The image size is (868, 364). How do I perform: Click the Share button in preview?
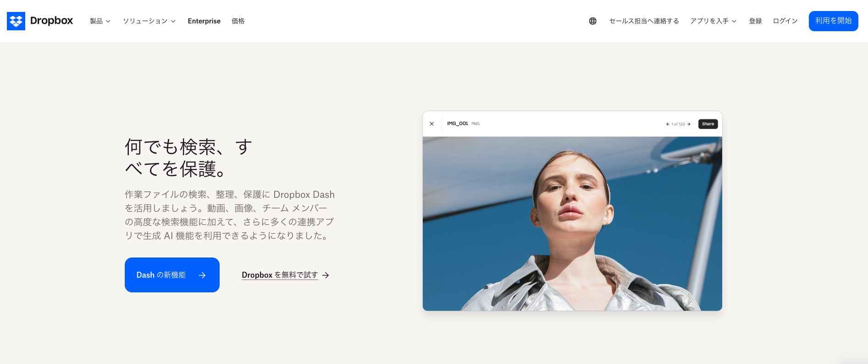708,124
